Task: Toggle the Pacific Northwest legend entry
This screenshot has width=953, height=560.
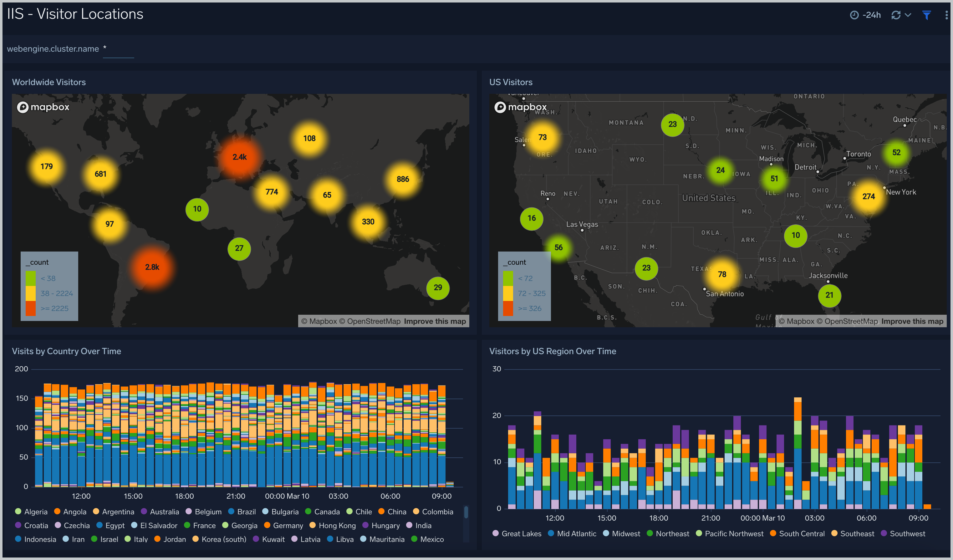Action: click(x=730, y=533)
